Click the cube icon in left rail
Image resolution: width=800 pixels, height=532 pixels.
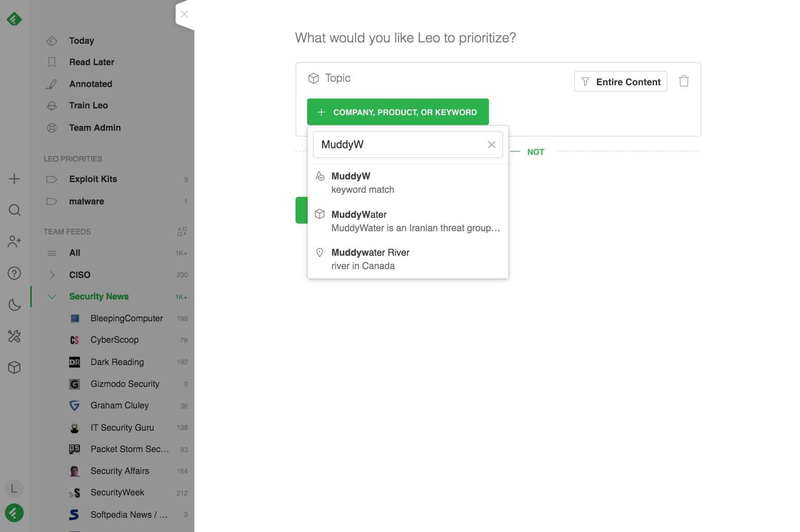pos(14,368)
